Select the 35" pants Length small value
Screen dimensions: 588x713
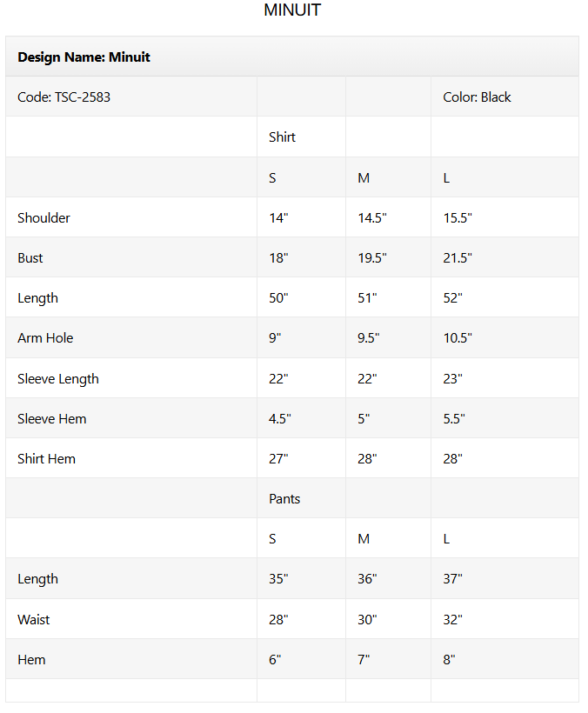pos(278,579)
